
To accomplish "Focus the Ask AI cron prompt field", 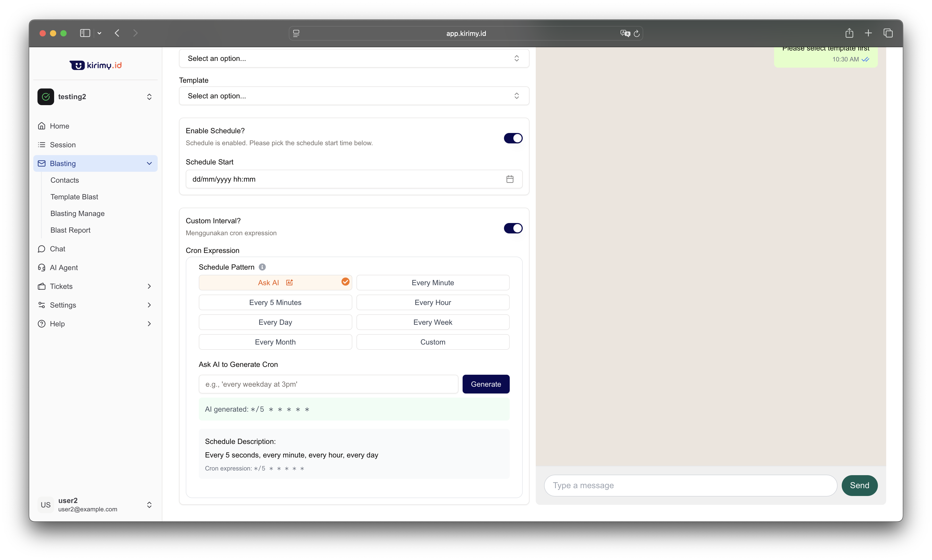I will pyautogui.click(x=328, y=384).
